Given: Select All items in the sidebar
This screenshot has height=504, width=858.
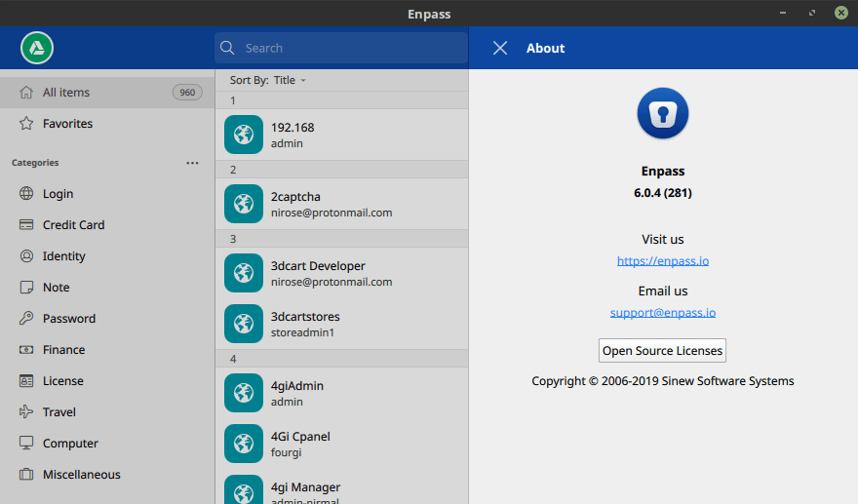Looking at the screenshot, I should coord(107,92).
